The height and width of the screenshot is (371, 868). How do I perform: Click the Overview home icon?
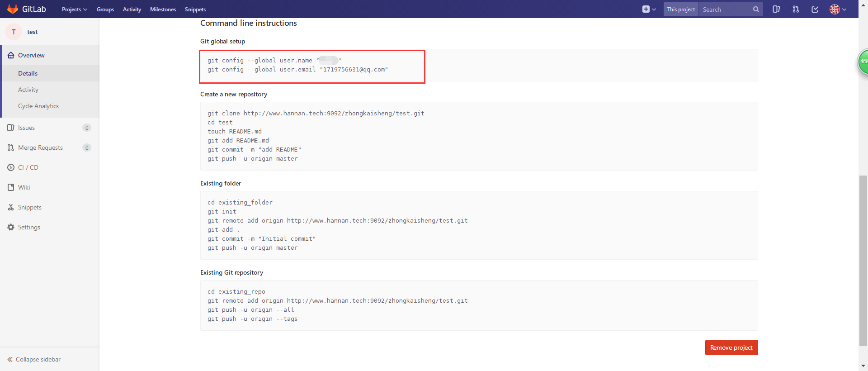[11, 55]
